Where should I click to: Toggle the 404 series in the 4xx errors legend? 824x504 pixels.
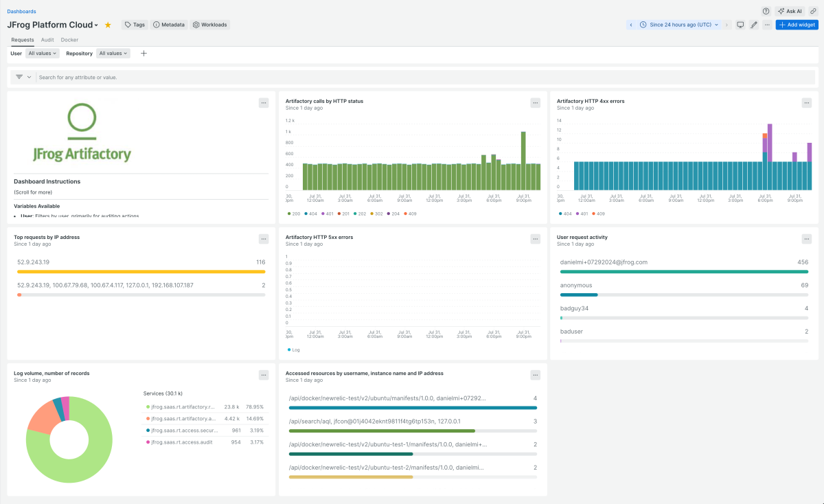[564, 214]
